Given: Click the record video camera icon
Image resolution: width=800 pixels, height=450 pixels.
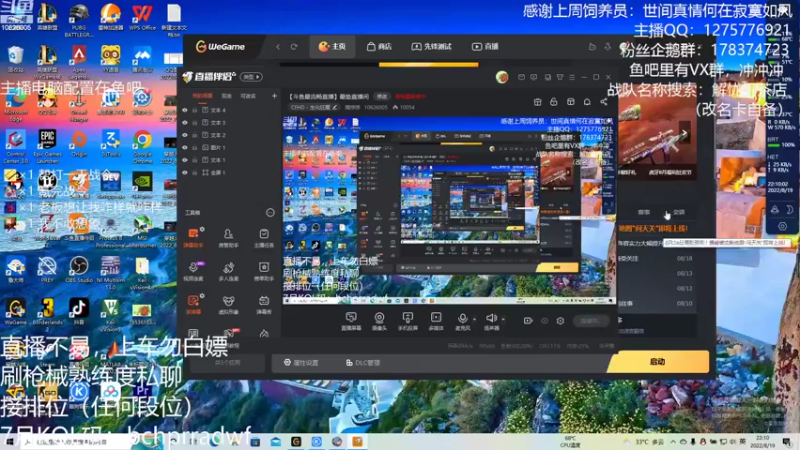Looking at the screenshot, I should 528,321.
